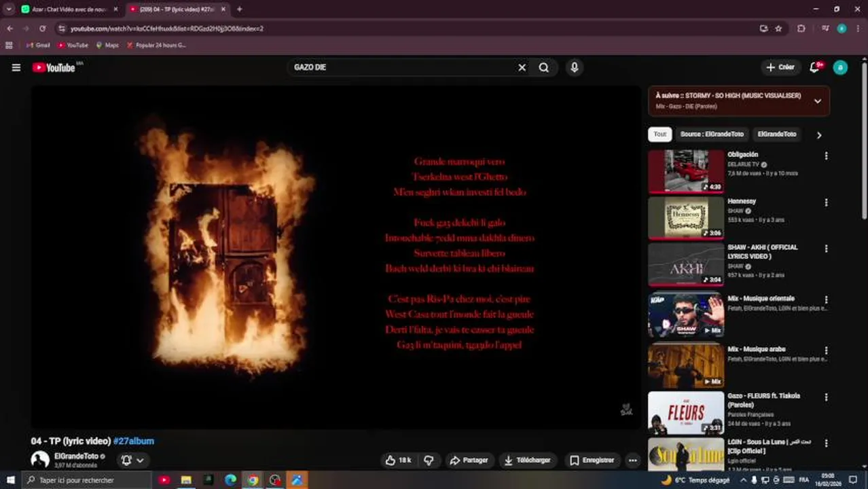Toggle the subscription notification bell dropdown
Viewport: 868px width, 489px height.
[132, 460]
